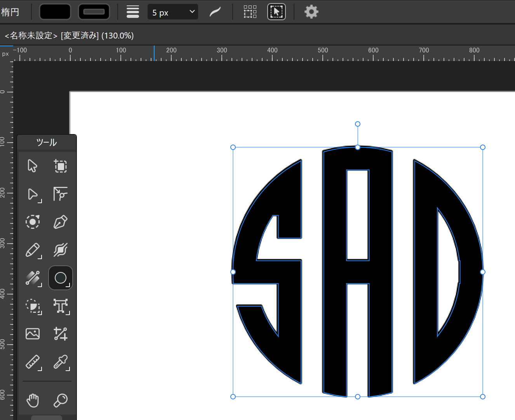Viewport: 515px width, 420px height.
Task: Click the black fill color swatch
Action: click(x=55, y=12)
